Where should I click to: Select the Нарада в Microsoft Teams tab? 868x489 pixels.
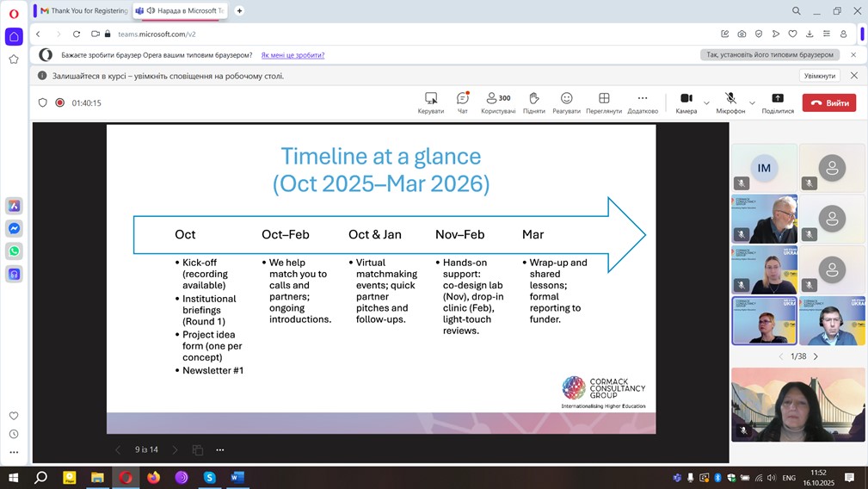[x=181, y=10]
